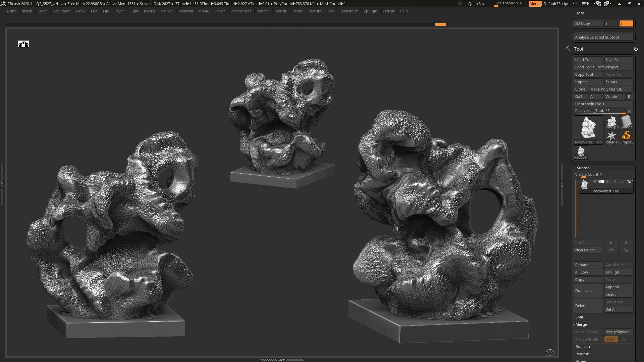Toggle the S button next to 3D Copy
644x362 pixels.
tap(611, 23)
